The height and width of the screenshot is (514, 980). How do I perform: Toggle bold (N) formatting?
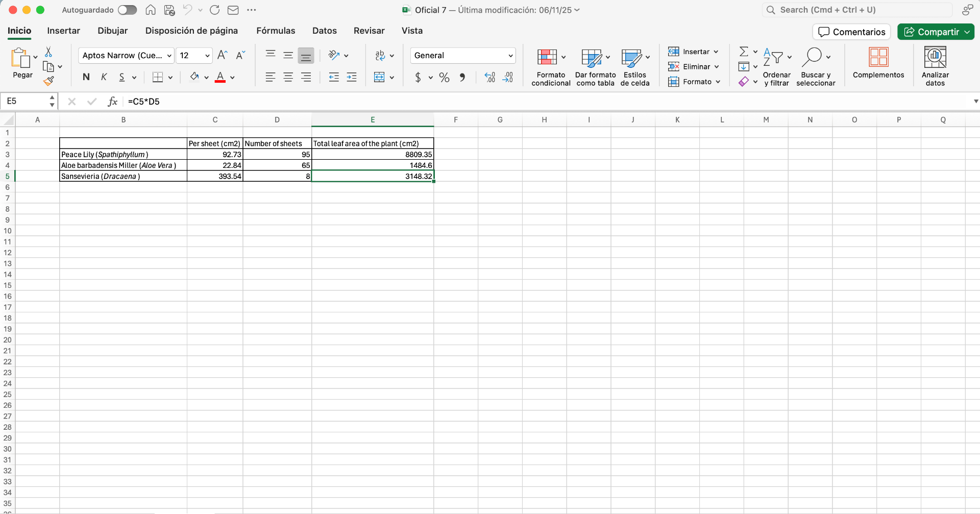pyautogui.click(x=86, y=77)
